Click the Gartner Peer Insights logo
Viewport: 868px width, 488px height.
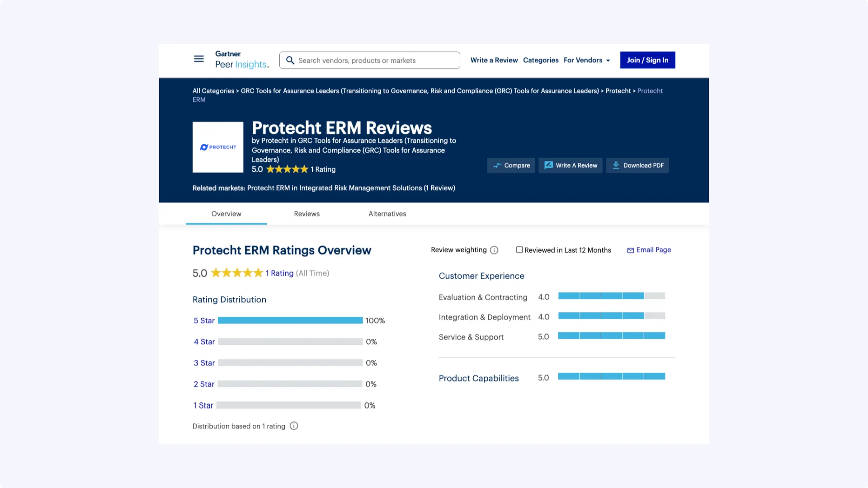(x=242, y=60)
